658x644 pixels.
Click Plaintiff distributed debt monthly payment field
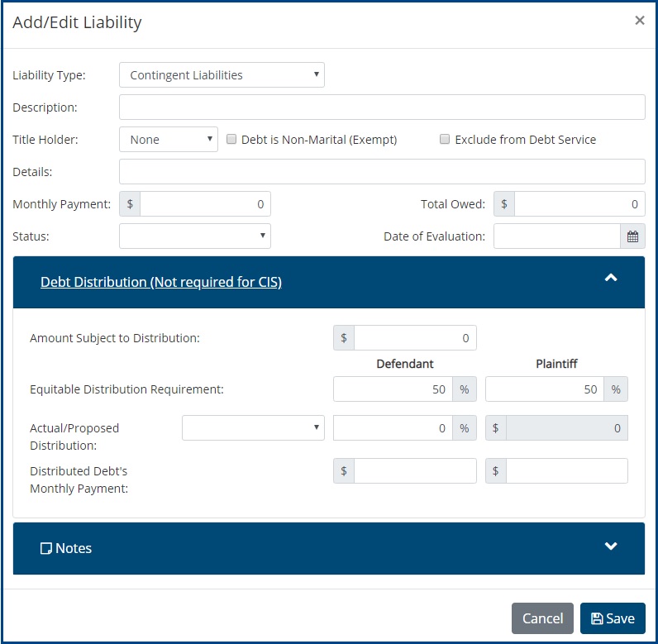point(567,470)
